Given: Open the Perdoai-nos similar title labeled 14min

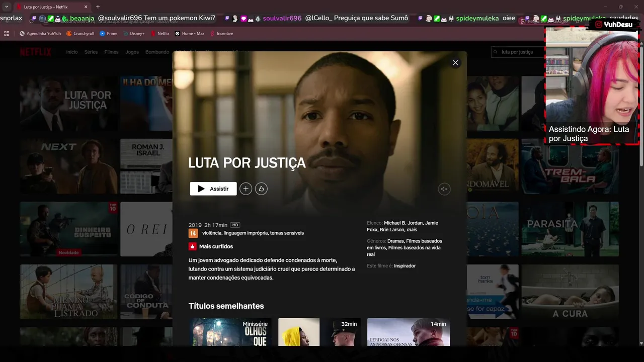Looking at the screenshot, I should point(409,332).
